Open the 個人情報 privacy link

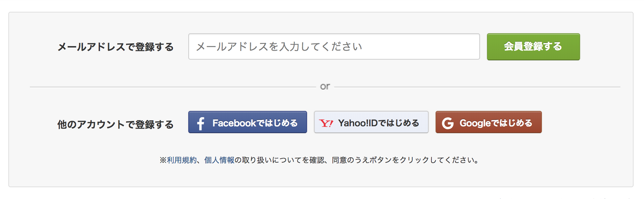(x=219, y=160)
